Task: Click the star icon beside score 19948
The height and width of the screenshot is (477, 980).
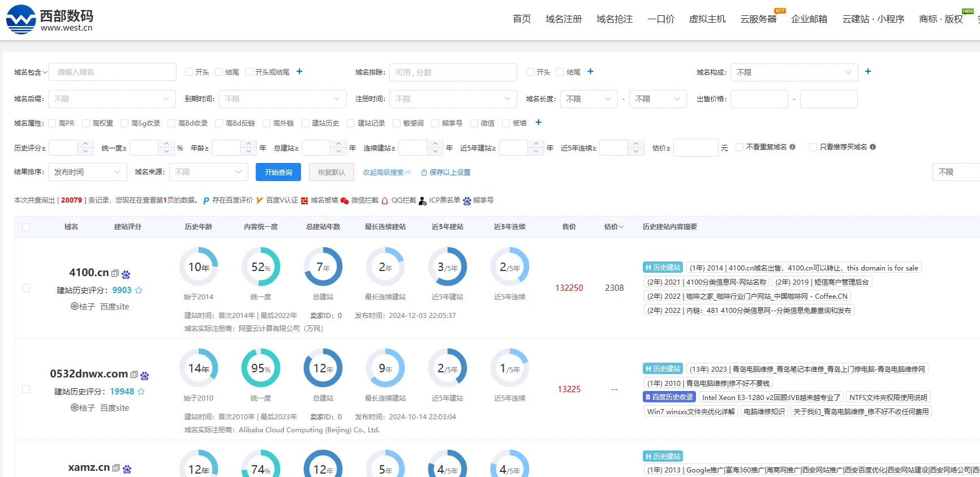Action: click(x=141, y=392)
